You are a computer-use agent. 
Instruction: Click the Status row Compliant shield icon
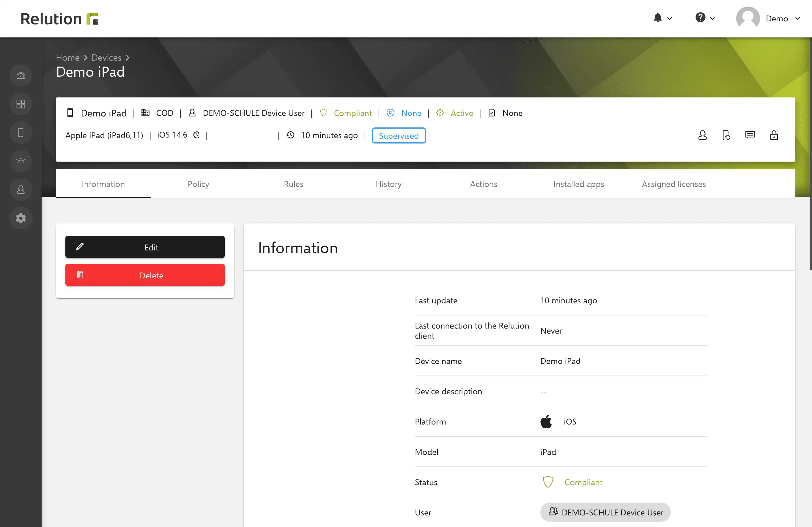(548, 482)
